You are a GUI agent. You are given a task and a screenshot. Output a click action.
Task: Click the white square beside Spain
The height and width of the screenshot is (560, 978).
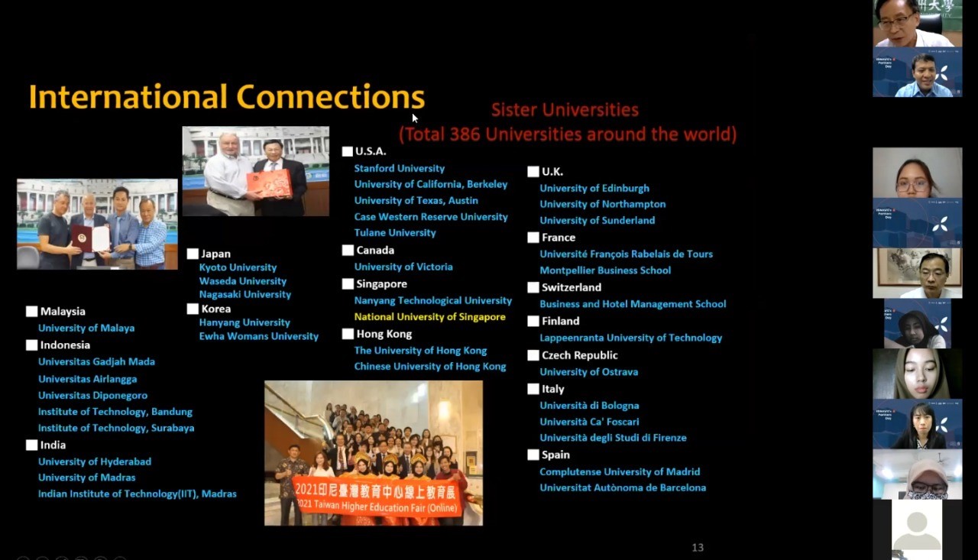[x=533, y=455]
